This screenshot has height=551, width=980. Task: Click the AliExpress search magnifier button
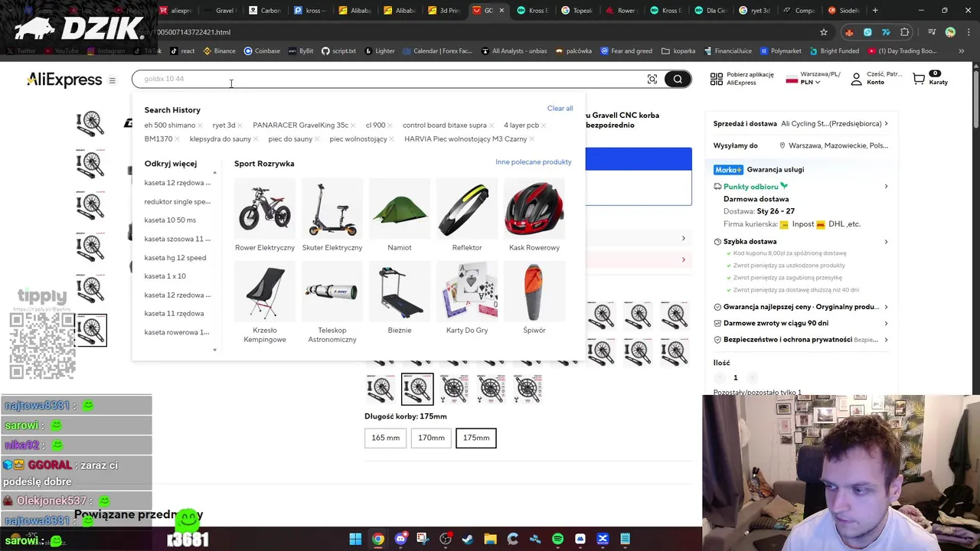(x=678, y=79)
